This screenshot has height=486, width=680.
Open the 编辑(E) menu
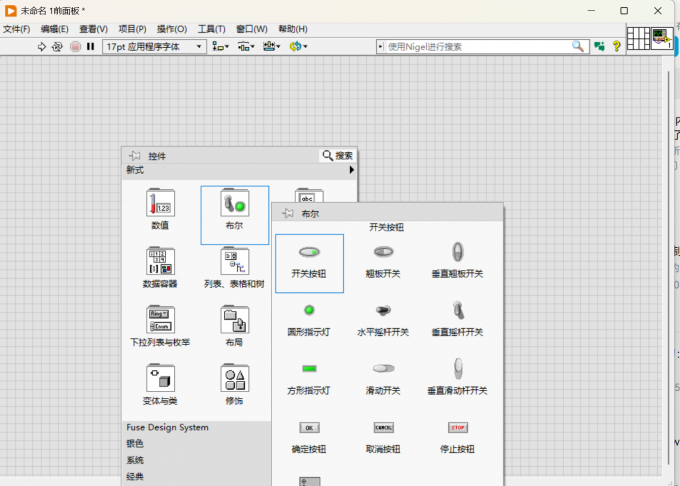55,29
